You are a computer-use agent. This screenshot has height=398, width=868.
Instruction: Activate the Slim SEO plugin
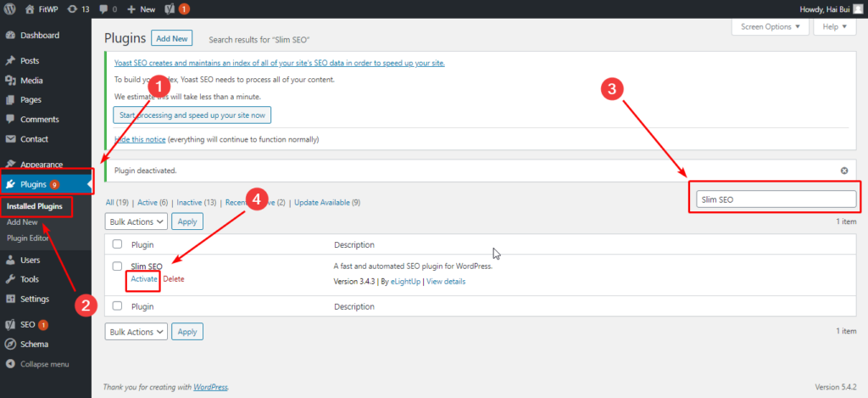pos(144,279)
